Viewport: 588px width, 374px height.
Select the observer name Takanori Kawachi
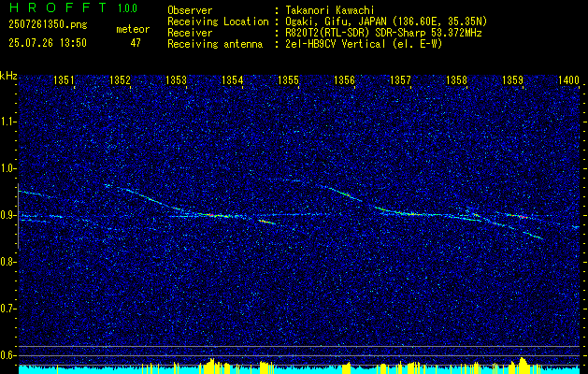pos(330,10)
